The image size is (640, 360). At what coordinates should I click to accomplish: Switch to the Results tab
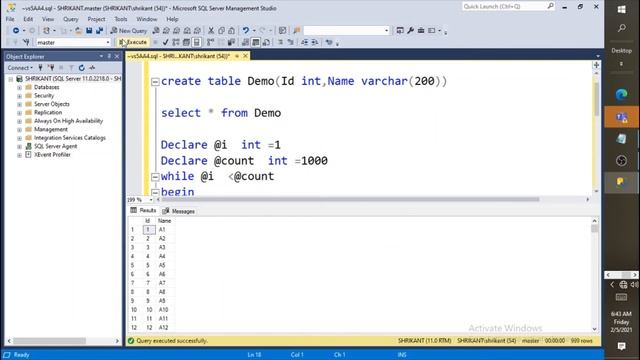[x=143, y=210]
